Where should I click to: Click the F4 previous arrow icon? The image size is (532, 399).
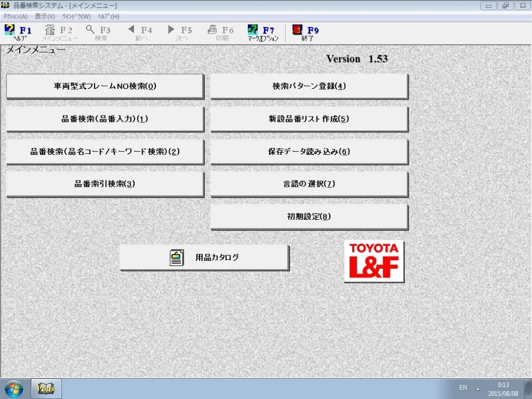131,29
